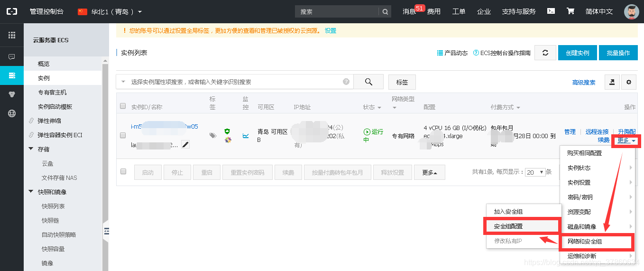Open the instance monitoring chart icon
644x271 pixels.
(246, 136)
